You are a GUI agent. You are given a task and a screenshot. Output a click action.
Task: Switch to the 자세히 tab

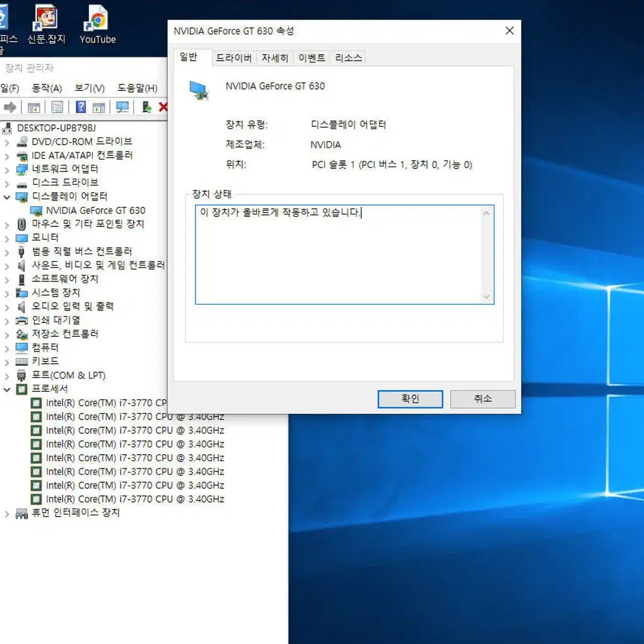275,58
